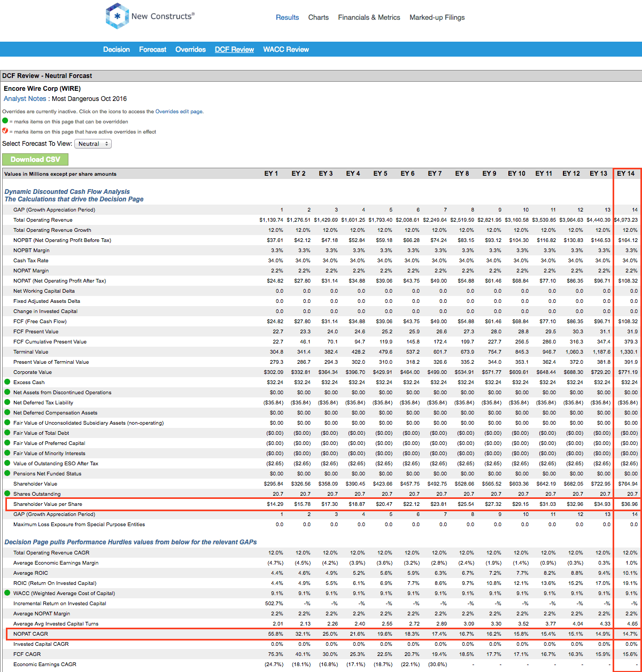Switch to the Overrides tab
The image size is (642, 672).
[190, 49]
